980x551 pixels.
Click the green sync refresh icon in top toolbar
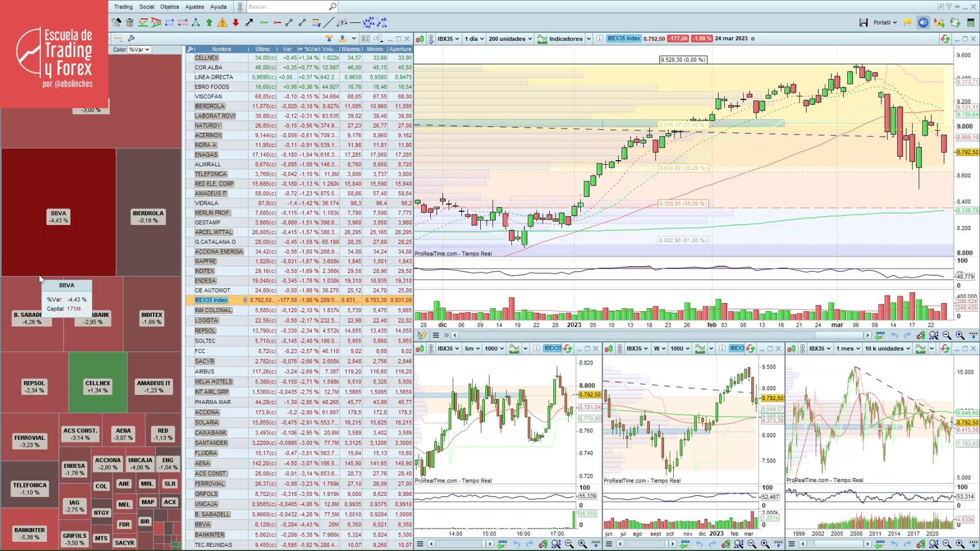955,22
